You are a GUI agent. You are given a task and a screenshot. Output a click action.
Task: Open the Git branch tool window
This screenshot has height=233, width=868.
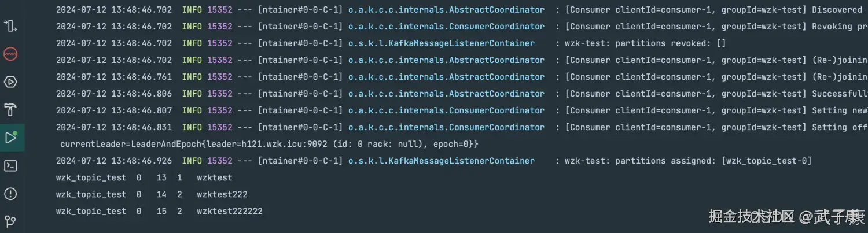[x=10, y=221]
